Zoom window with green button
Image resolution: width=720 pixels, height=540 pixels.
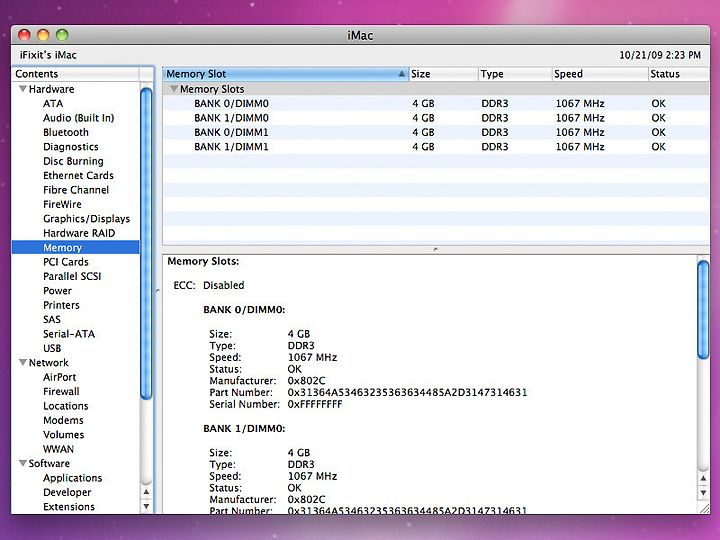[62, 35]
